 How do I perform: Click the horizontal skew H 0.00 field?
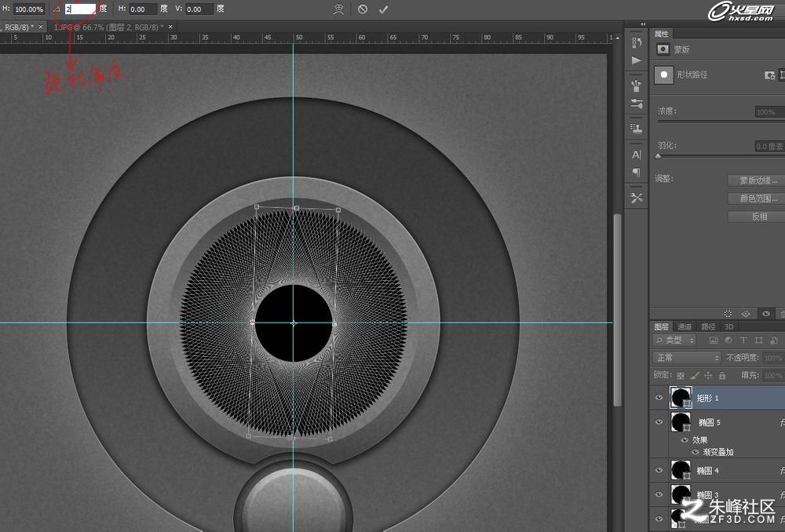[x=143, y=9]
